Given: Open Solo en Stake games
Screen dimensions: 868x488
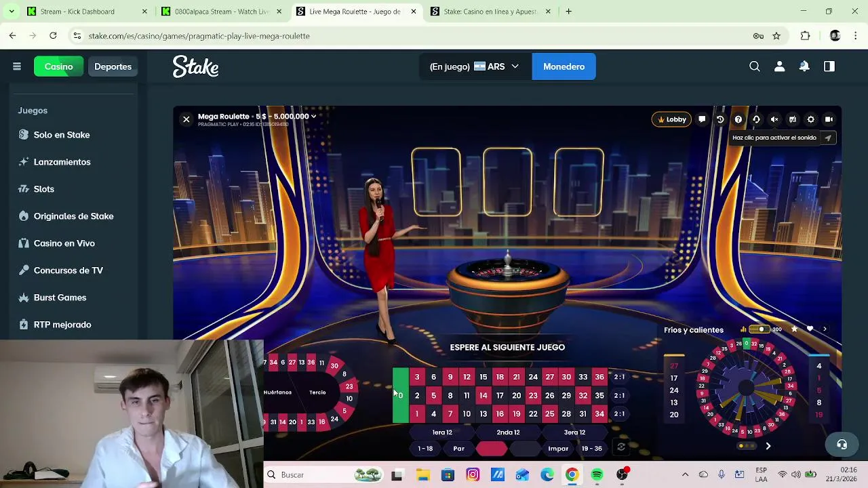Looking at the screenshot, I should pyautogui.click(x=62, y=135).
